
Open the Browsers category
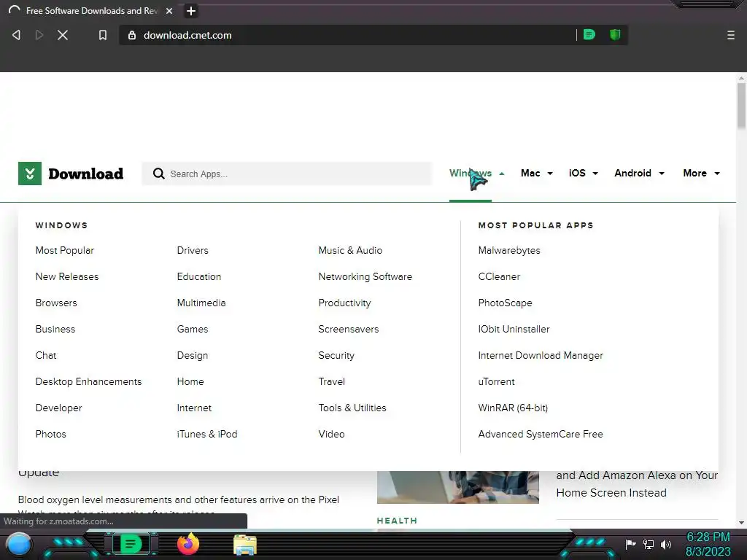pos(56,303)
